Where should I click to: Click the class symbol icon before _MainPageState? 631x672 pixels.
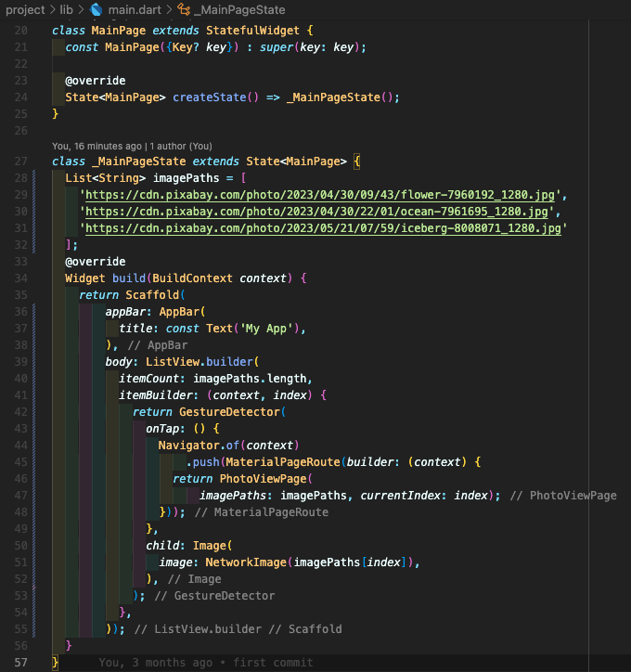[x=185, y=9]
